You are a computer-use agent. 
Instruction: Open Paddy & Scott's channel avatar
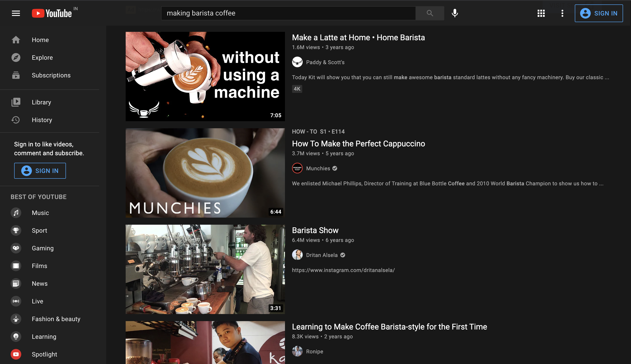point(297,62)
